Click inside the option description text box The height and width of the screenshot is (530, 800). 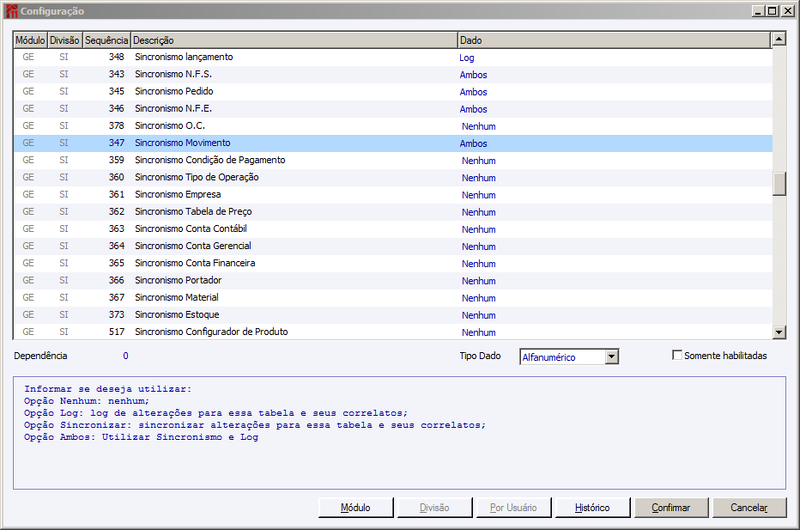tap(399, 433)
